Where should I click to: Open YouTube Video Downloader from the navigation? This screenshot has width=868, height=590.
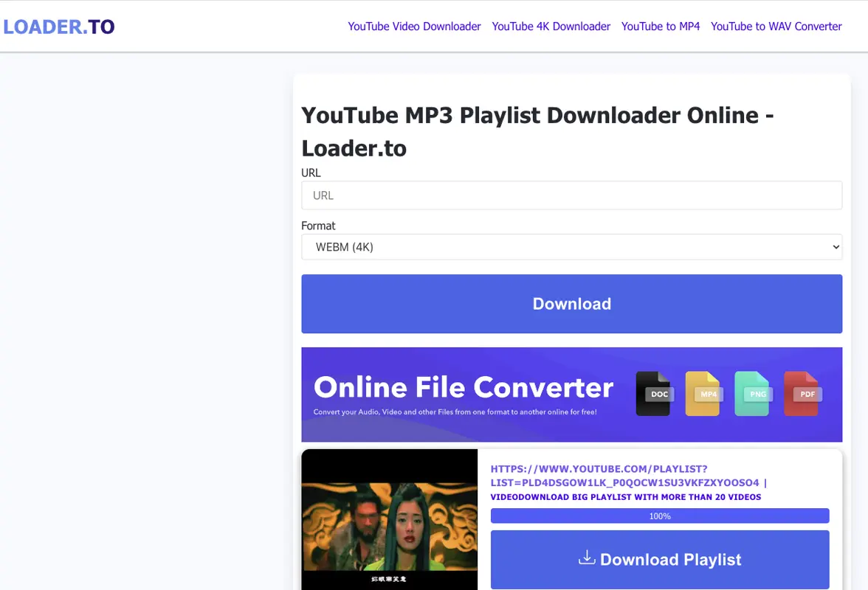[414, 26]
